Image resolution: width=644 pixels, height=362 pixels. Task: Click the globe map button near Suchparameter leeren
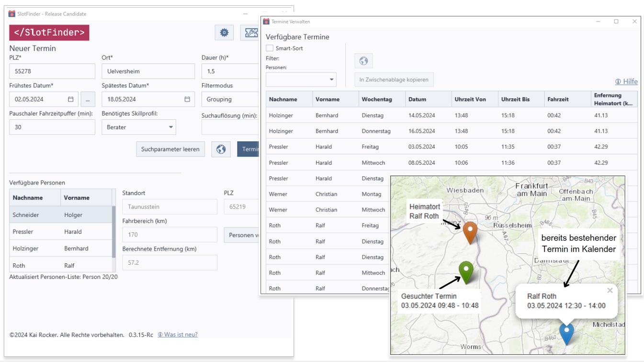(x=221, y=149)
